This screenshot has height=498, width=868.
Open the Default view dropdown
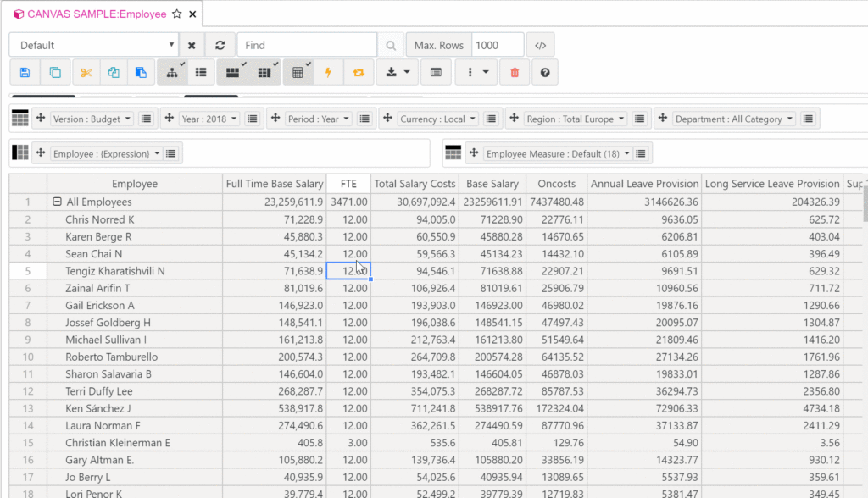pyautogui.click(x=93, y=45)
